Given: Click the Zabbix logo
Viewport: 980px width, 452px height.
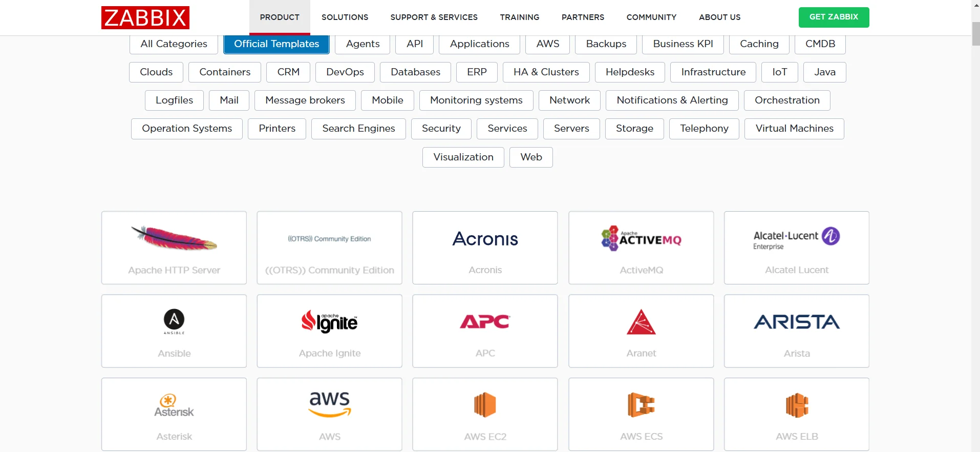Looking at the screenshot, I should [145, 17].
